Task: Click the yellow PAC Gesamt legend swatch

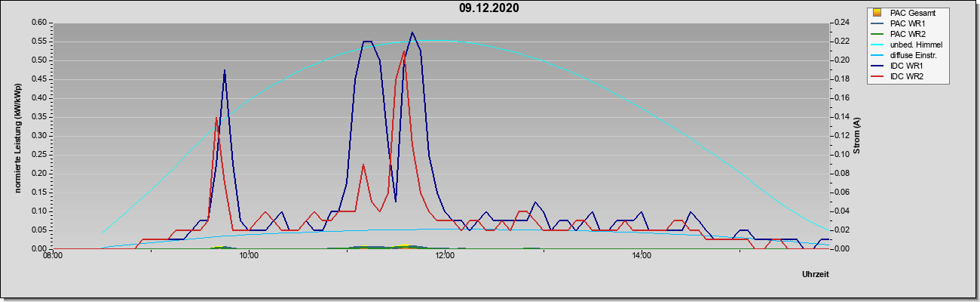Action: coord(877,13)
